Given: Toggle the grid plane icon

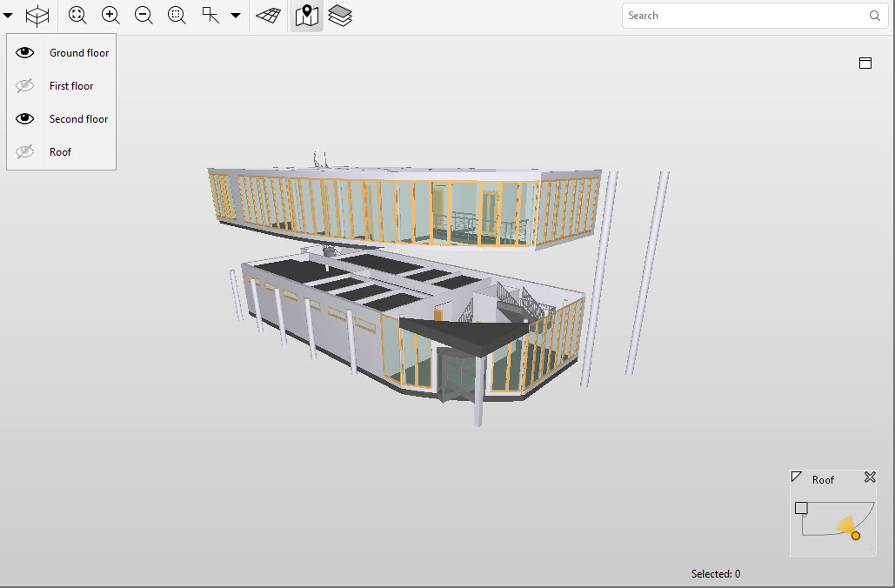Looking at the screenshot, I should coord(268,16).
